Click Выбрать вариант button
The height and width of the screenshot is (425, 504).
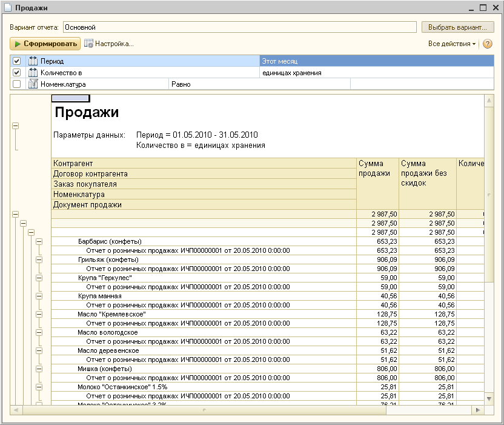pos(457,27)
